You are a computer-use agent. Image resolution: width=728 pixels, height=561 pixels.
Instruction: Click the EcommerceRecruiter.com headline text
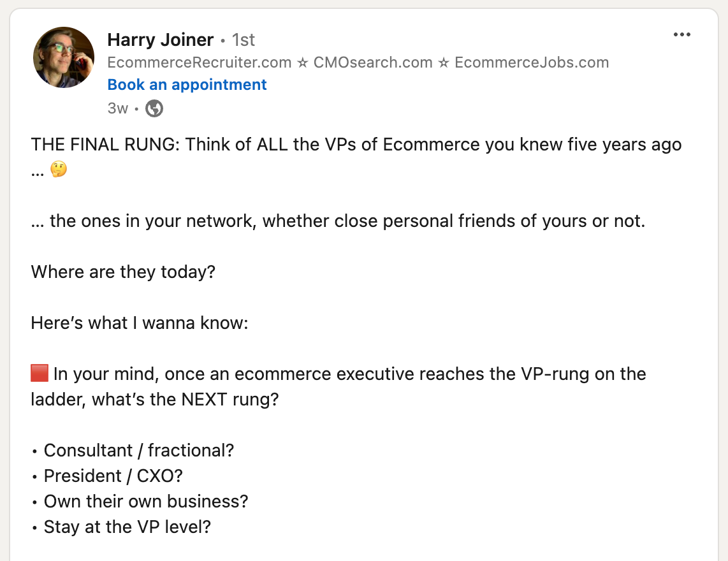click(199, 62)
